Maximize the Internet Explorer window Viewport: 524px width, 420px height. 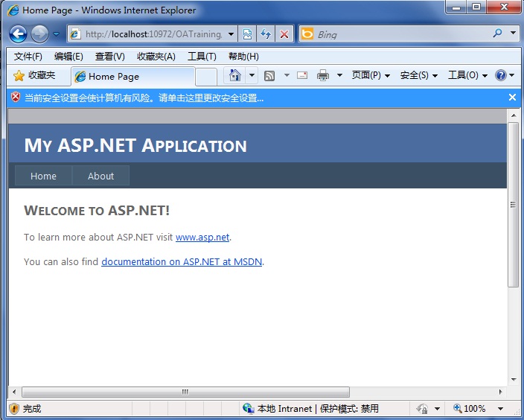476,7
